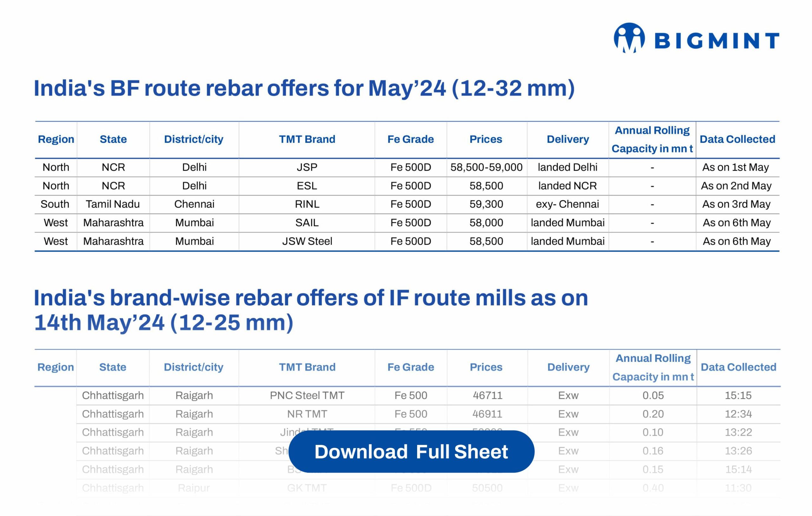This screenshot has height=516, width=812.
Task: Click the 58,500-59,000 price cell
Action: click(486, 167)
